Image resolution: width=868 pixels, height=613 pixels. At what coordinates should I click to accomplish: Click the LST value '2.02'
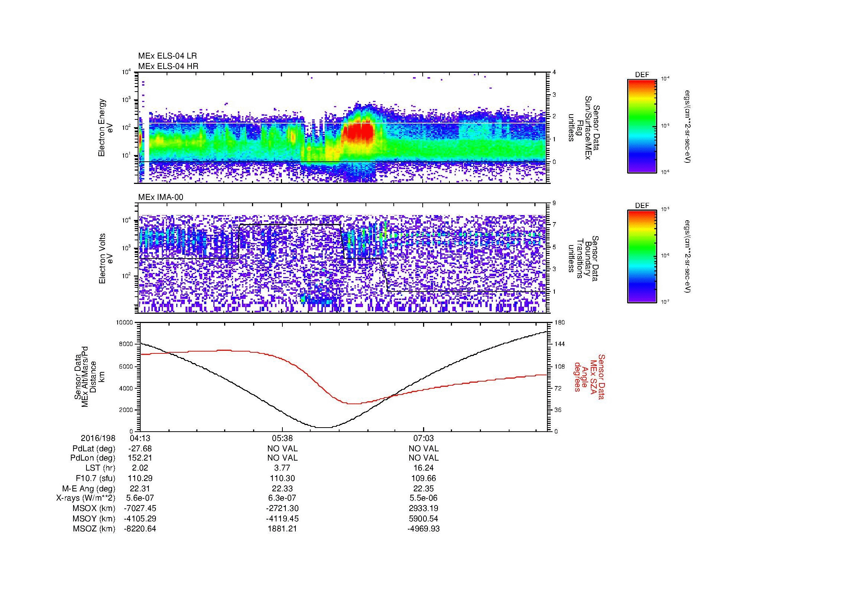(140, 468)
